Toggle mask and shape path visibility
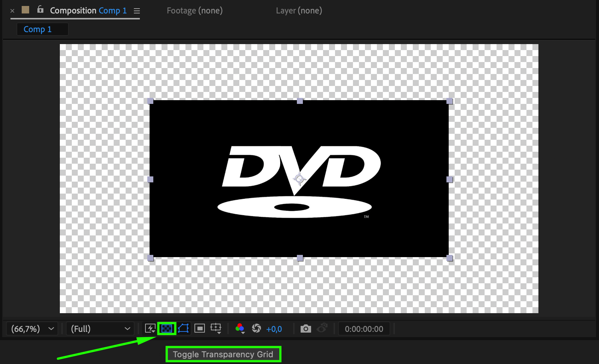This screenshot has width=599, height=364. pyautogui.click(x=183, y=328)
